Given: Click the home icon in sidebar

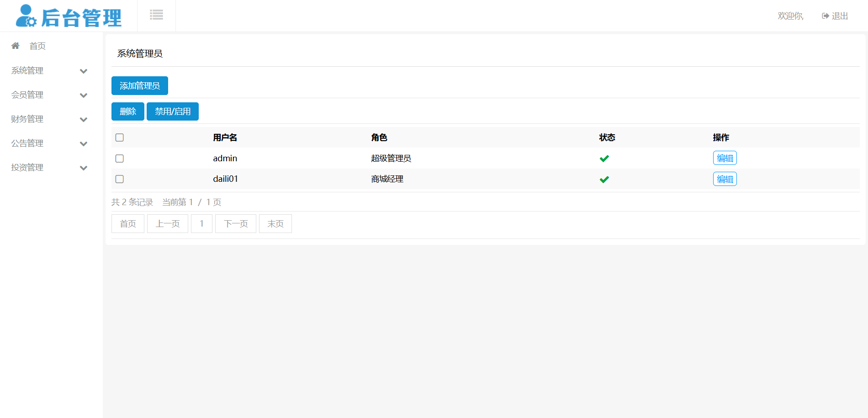Looking at the screenshot, I should [16, 46].
